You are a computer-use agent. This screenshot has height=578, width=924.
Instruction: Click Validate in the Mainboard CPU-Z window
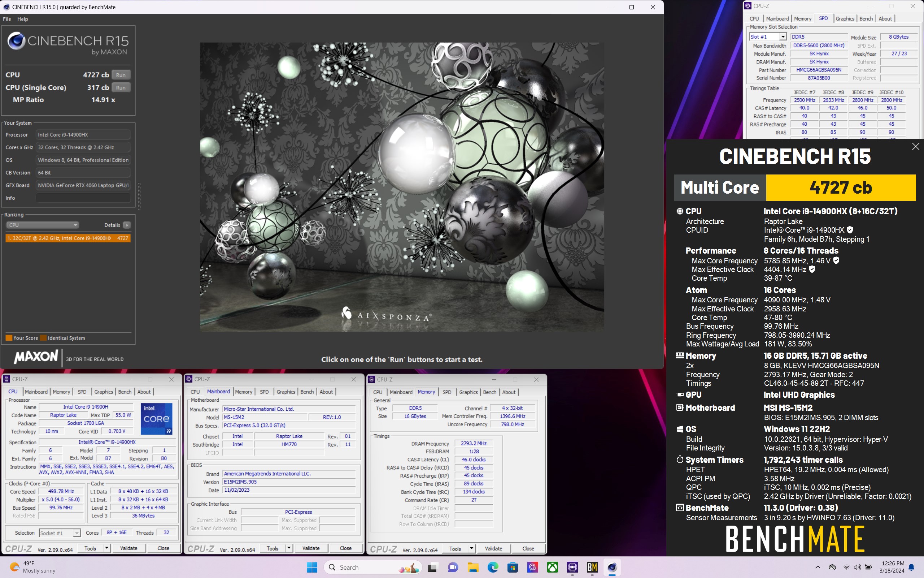(x=311, y=549)
